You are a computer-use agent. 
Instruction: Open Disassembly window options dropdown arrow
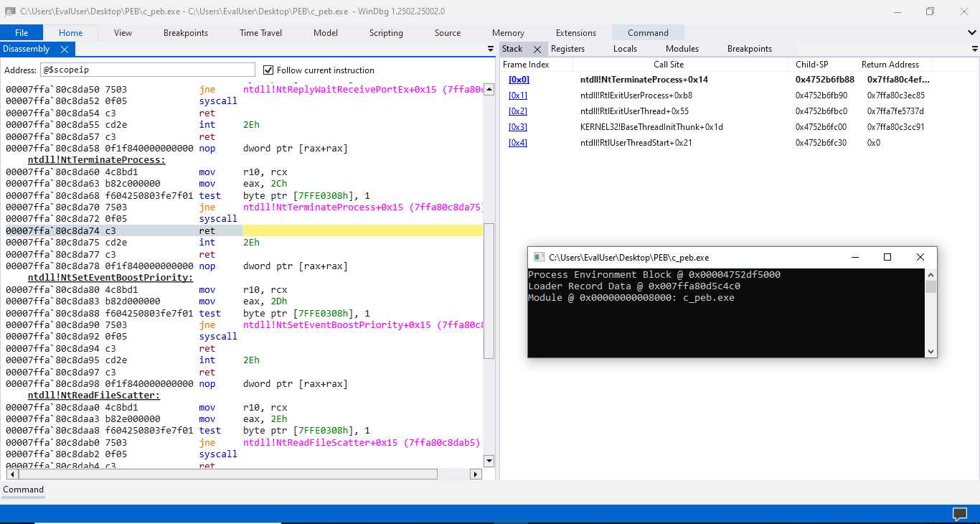491,50
